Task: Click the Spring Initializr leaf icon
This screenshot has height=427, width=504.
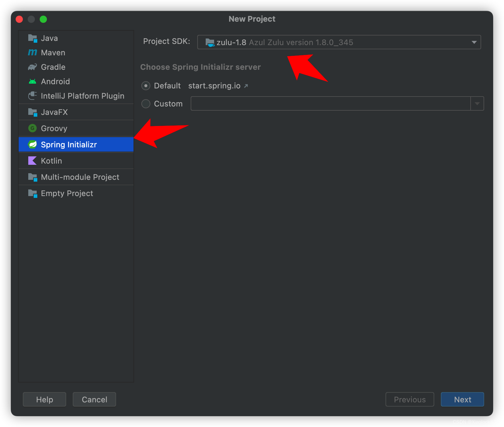Action: click(32, 145)
